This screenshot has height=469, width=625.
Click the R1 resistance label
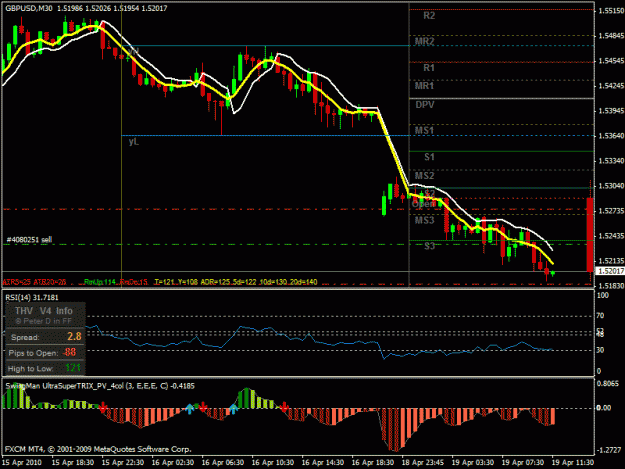429,68
